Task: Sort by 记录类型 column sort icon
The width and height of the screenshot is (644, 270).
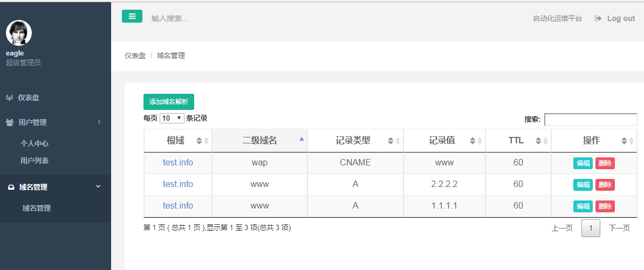Action: (x=394, y=141)
